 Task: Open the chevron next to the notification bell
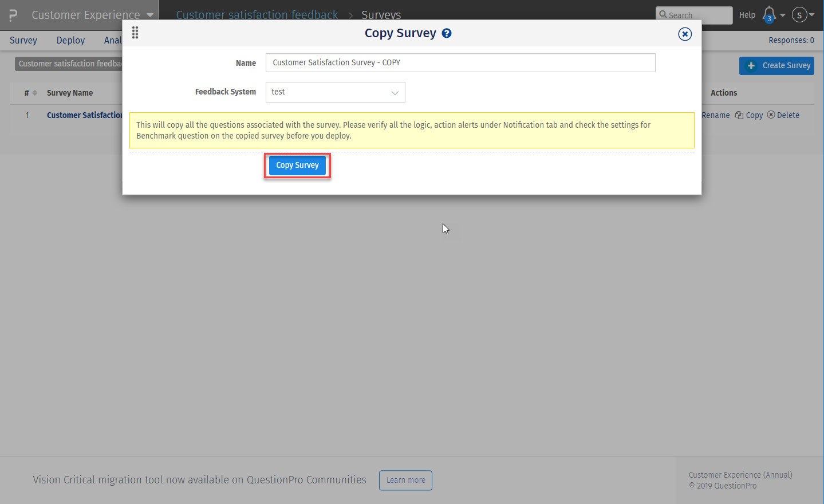(782, 14)
